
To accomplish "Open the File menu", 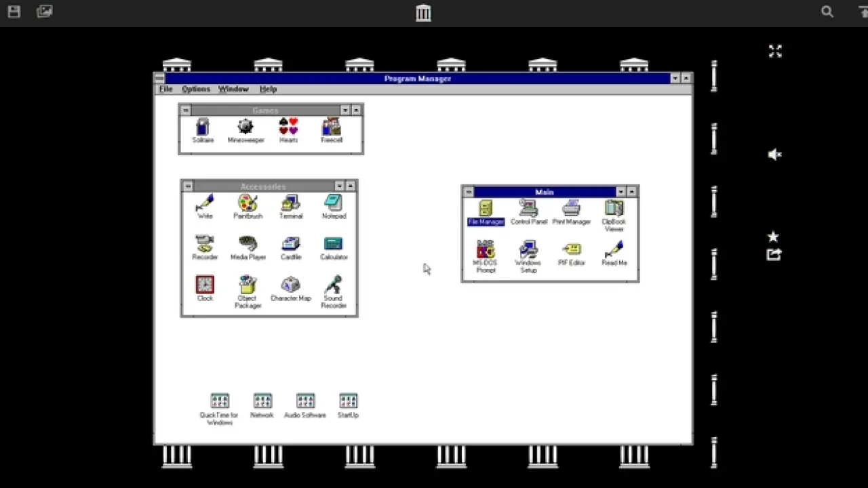I will click(165, 89).
